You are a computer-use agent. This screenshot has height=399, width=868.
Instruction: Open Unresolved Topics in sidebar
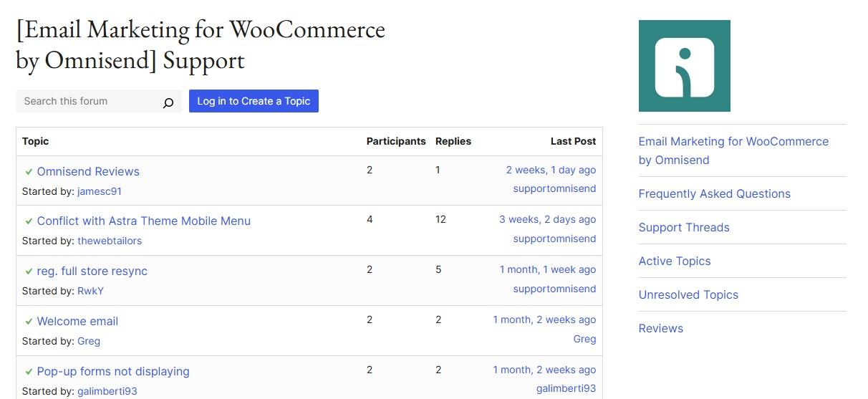point(688,294)
